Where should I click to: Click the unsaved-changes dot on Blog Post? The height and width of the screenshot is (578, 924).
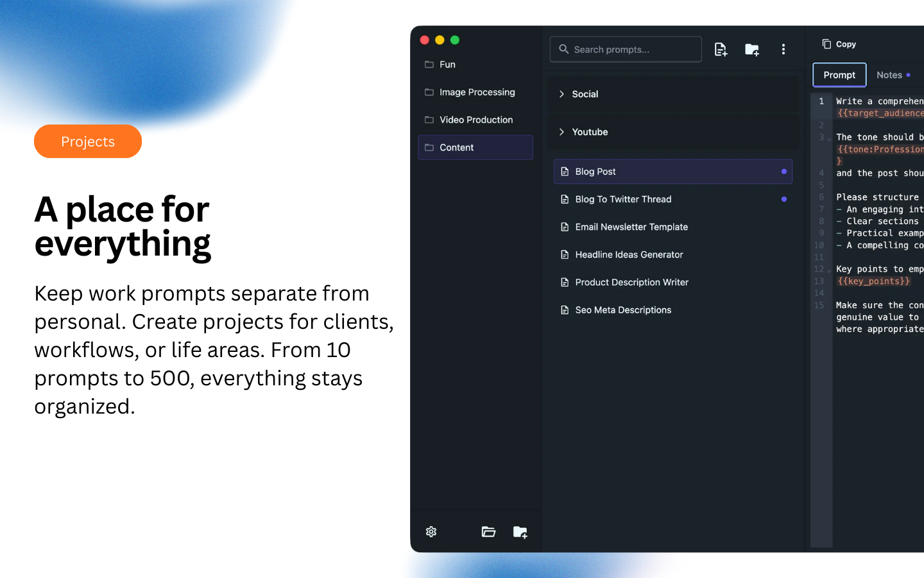tap(783, 171)
